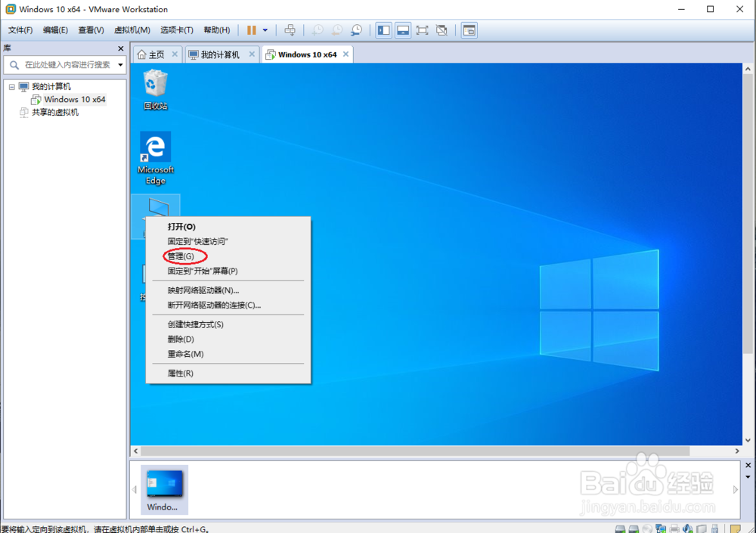This screenshot has height=533, width=756.
Task: Choose 管理(G) in the context menu
Action: click(181, 256)
